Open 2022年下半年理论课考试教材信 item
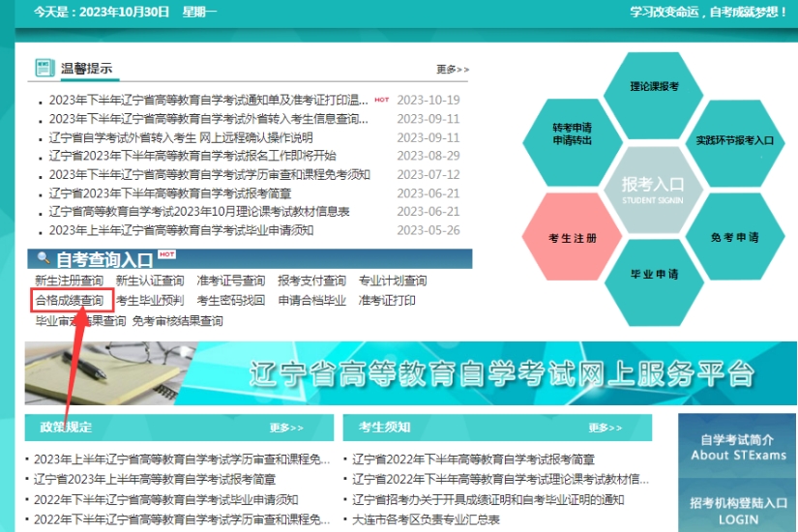Screen dimensions: 798x532 pos(501,480)
